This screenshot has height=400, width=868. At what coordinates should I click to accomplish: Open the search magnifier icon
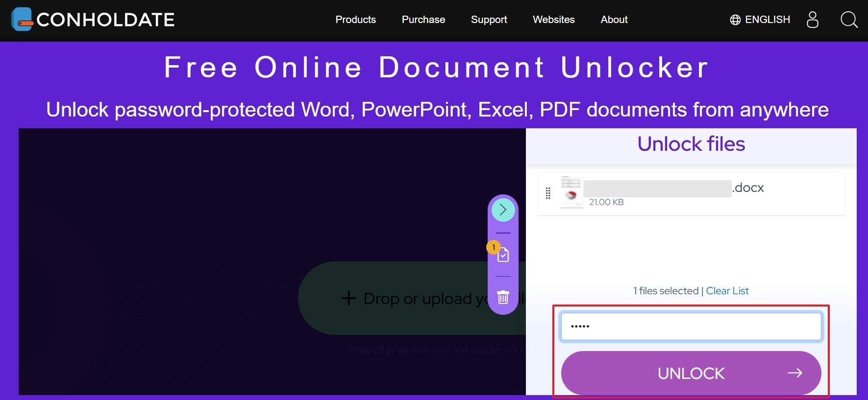coord(849,20)
